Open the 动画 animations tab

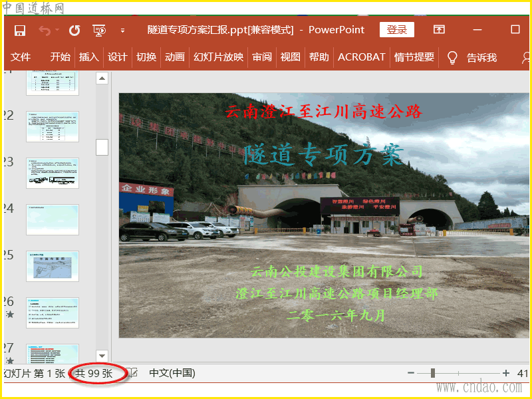coord(175,57)
